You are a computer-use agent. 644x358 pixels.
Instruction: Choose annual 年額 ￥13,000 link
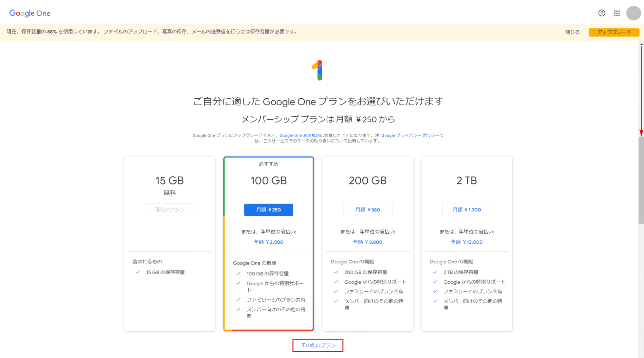(467, 242)
